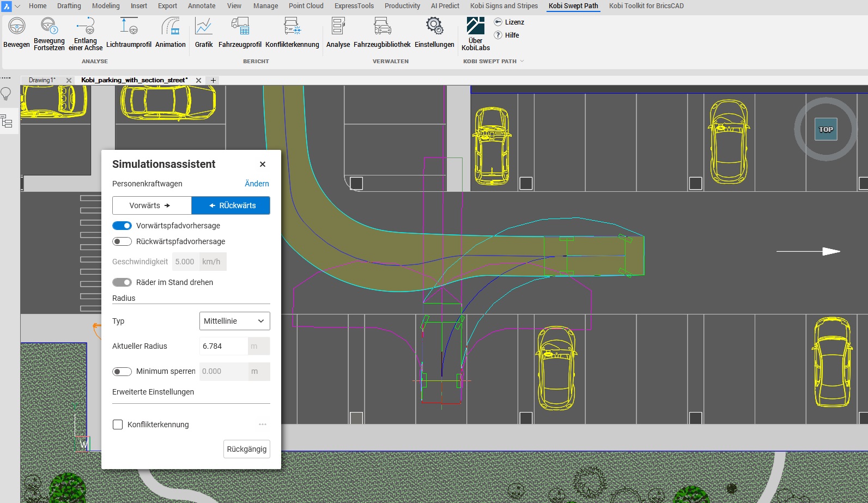Run Konflikterkennung from the ribbon
Screen dimensions: 868x503
[x=292, y=33]
